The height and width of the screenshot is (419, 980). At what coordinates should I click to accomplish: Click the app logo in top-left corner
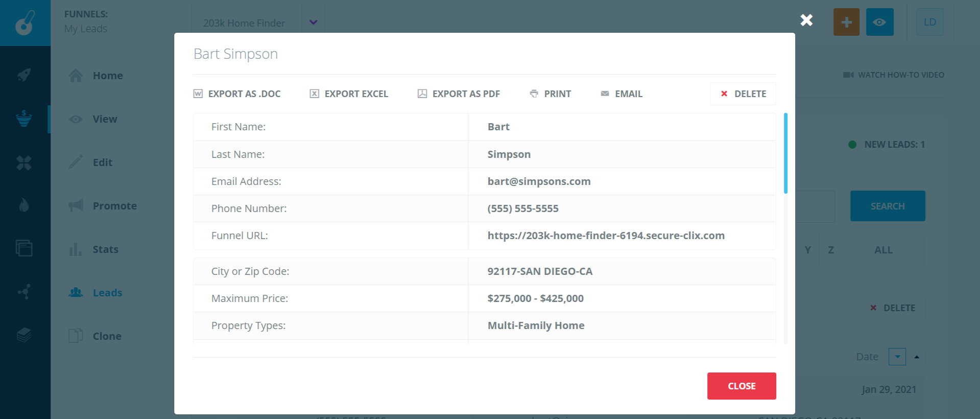25,22
